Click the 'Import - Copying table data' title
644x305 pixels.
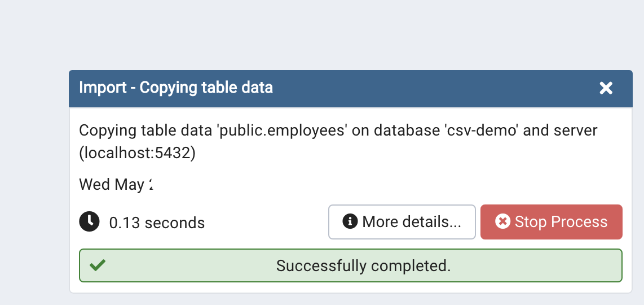pos(176,88)
